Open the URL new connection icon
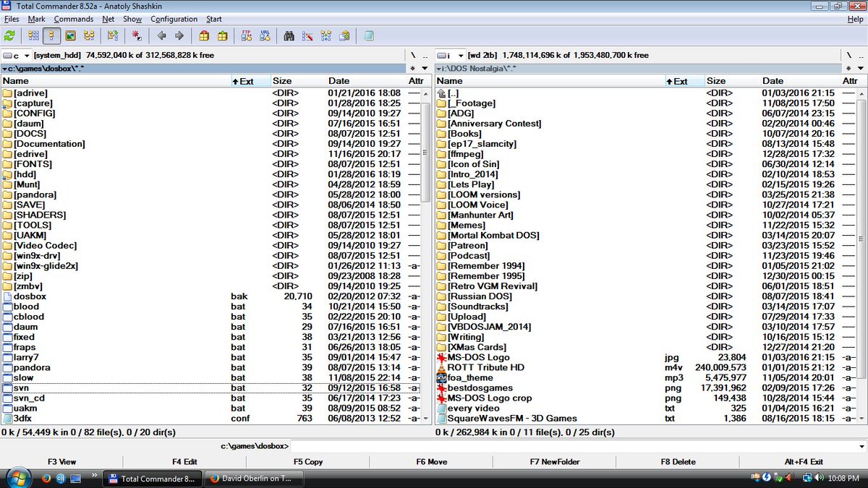 [x=265, y=35]
